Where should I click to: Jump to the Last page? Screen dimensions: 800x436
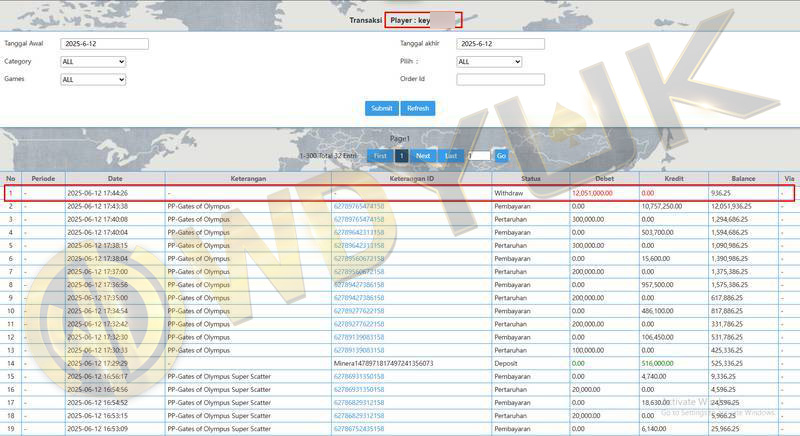[451, 156]
